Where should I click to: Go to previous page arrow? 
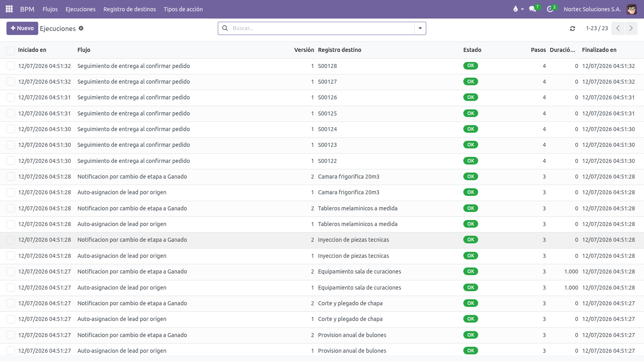[x=618, y=28]
